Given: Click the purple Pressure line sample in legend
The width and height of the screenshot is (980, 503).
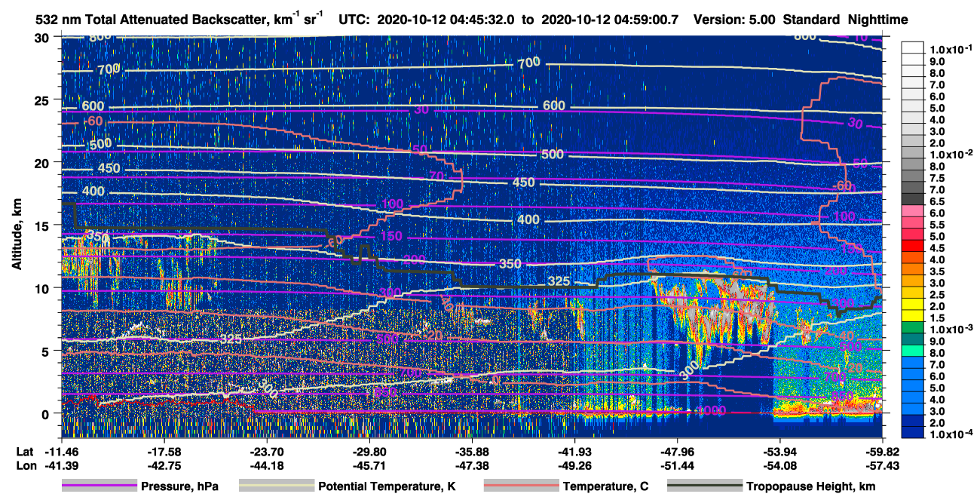Looking at the screenshot, I should [100, 486].
